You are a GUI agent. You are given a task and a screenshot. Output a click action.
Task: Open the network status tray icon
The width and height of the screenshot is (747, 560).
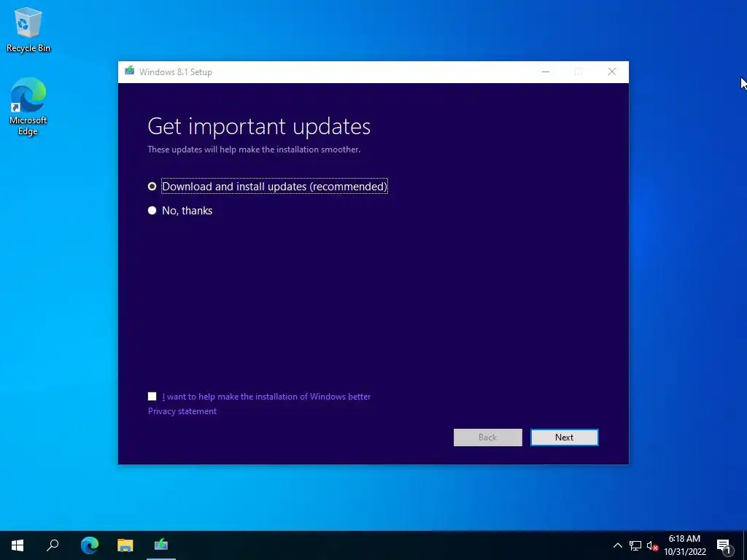click(635, 545)
